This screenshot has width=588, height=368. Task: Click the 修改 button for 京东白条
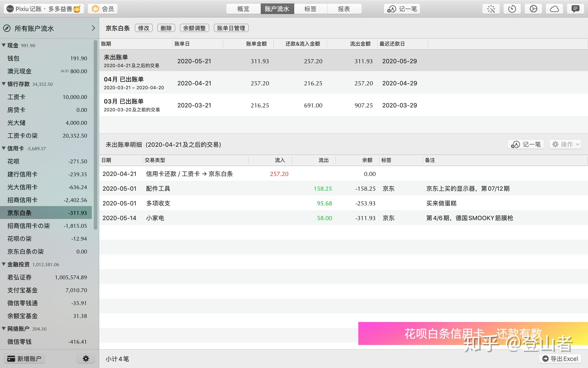(144, 28)
